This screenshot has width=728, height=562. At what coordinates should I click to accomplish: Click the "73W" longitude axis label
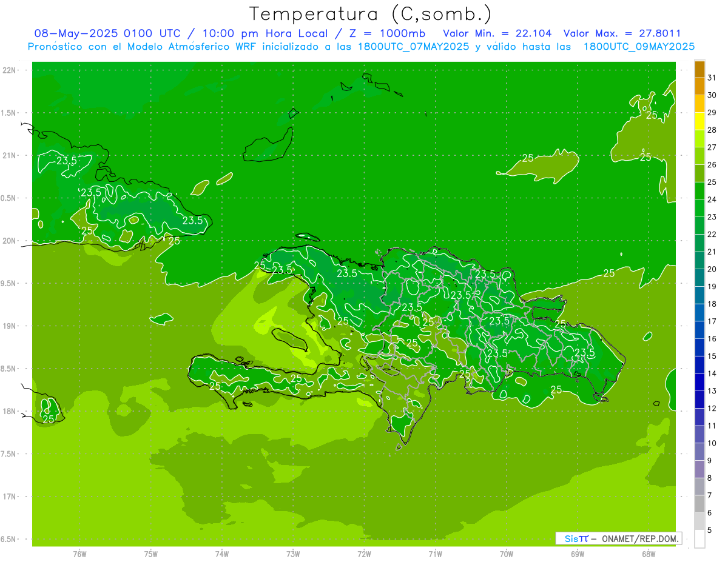tap(293, 554)
